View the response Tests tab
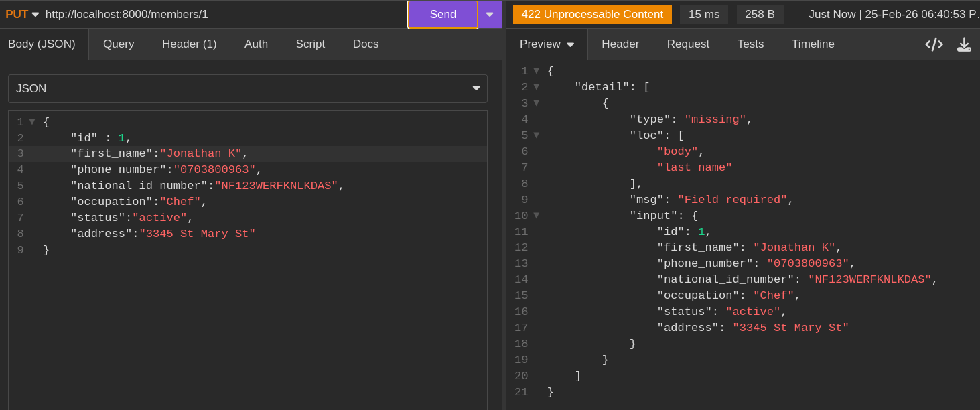The height and width of the screenshot is (410, 980). click(x=750, y=44)
